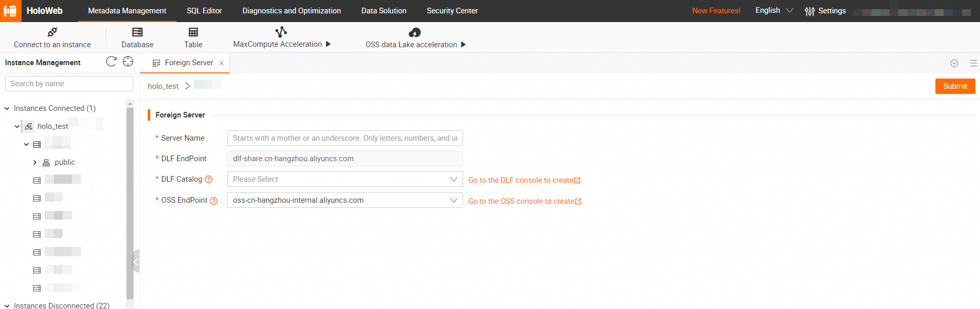
Task: Close the Foreign Server tab
Action: 222,63
